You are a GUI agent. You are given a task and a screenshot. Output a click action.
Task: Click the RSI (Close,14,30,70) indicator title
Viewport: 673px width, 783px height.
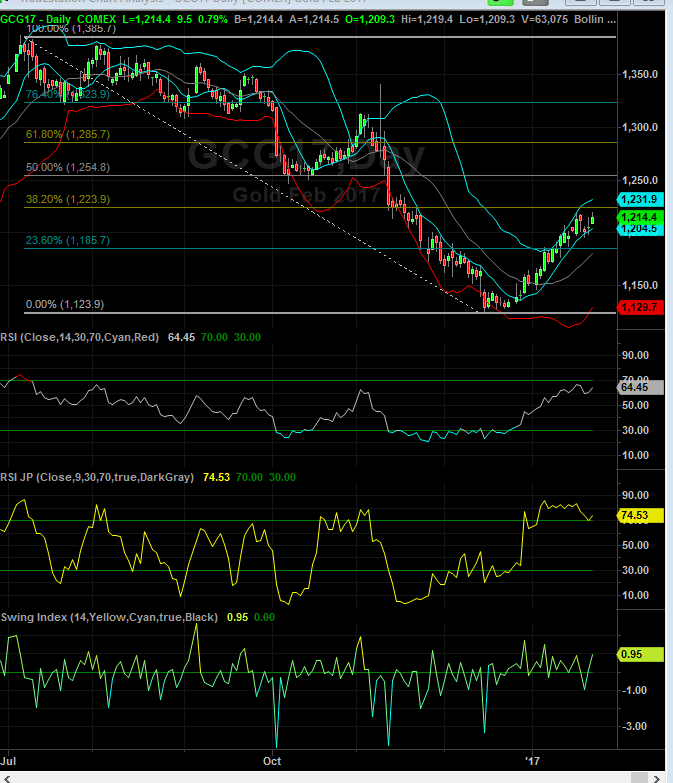pyautogui.click(x=80, y=338)
